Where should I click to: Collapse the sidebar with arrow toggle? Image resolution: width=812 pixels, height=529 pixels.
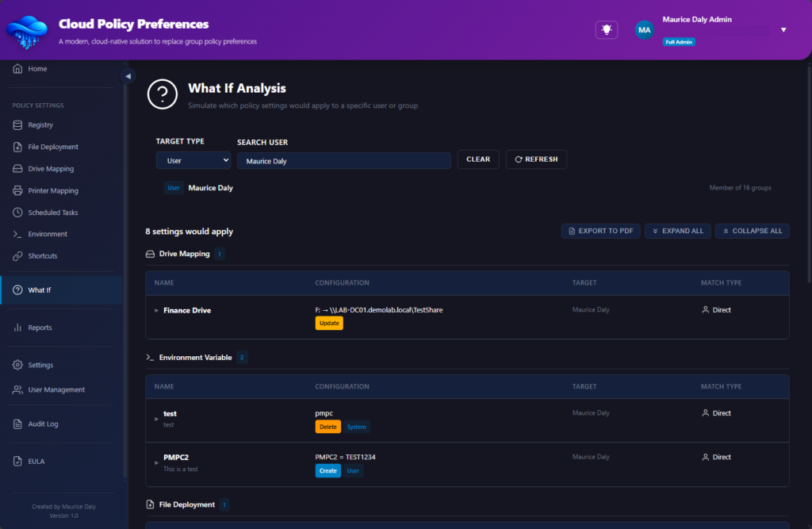coord(128,76)
